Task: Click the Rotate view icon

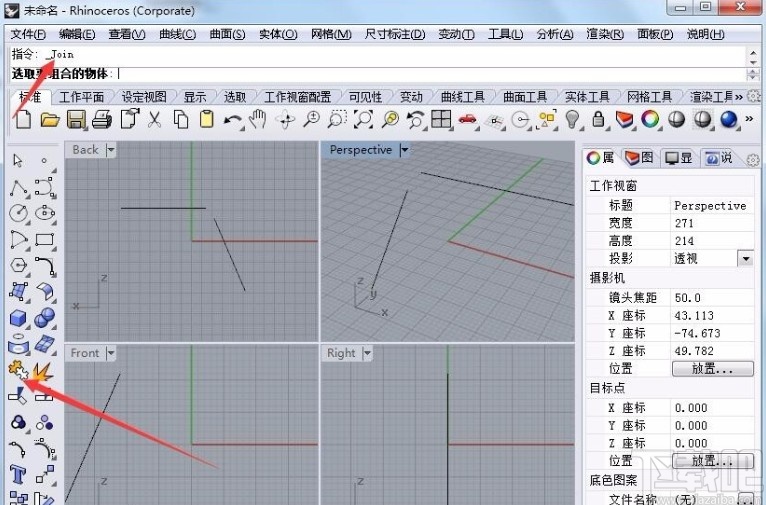Action: [285, 119]
